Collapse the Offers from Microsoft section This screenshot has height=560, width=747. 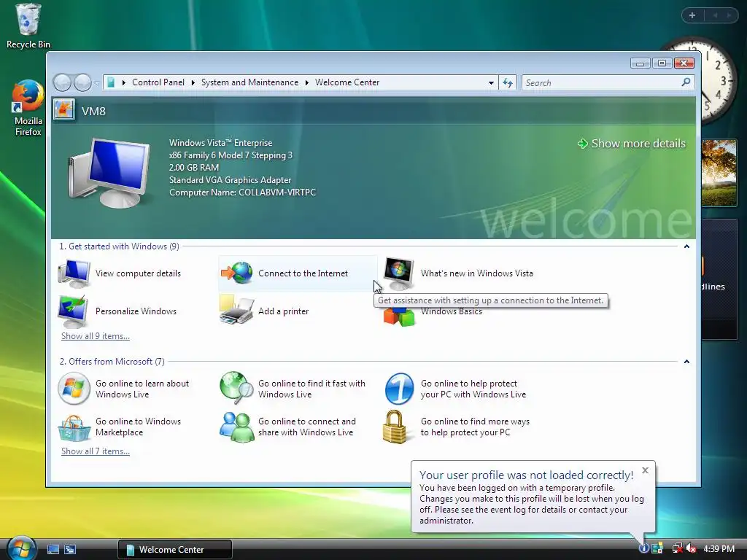686,362
